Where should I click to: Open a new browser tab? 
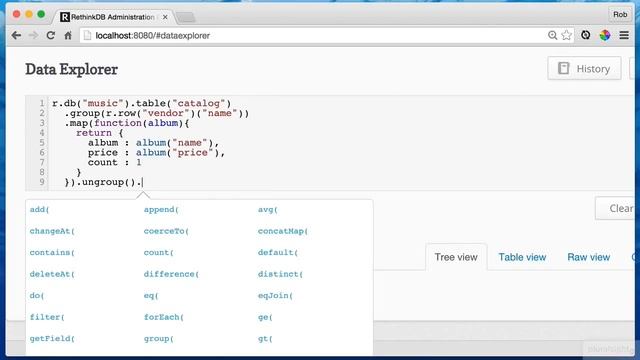point(186,17)
